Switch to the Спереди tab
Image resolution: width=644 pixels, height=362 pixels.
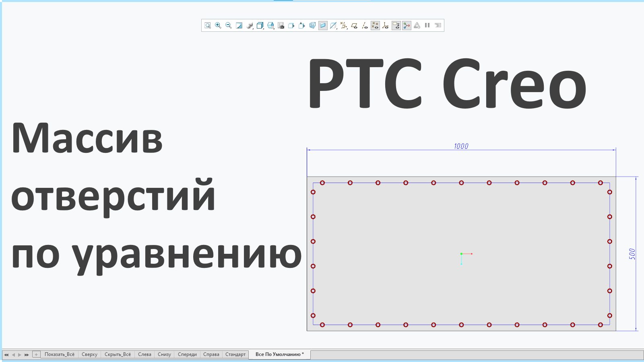(187, 354)
